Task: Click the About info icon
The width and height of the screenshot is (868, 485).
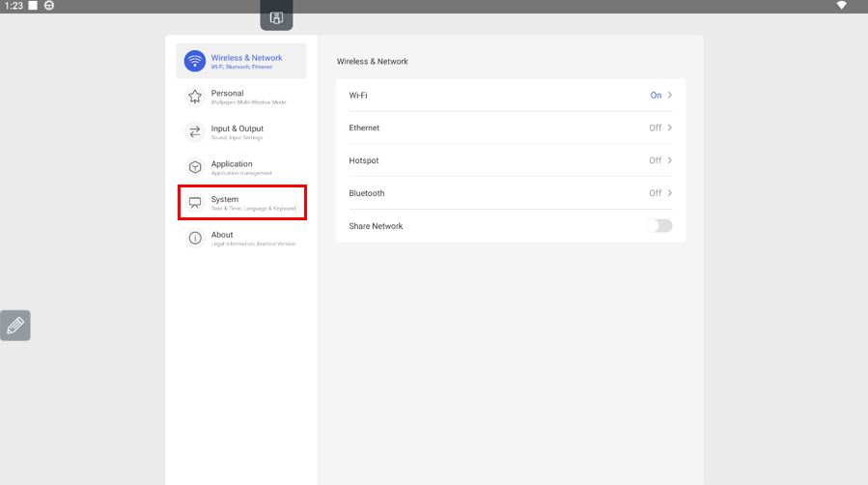Action: tap(195, 238)
